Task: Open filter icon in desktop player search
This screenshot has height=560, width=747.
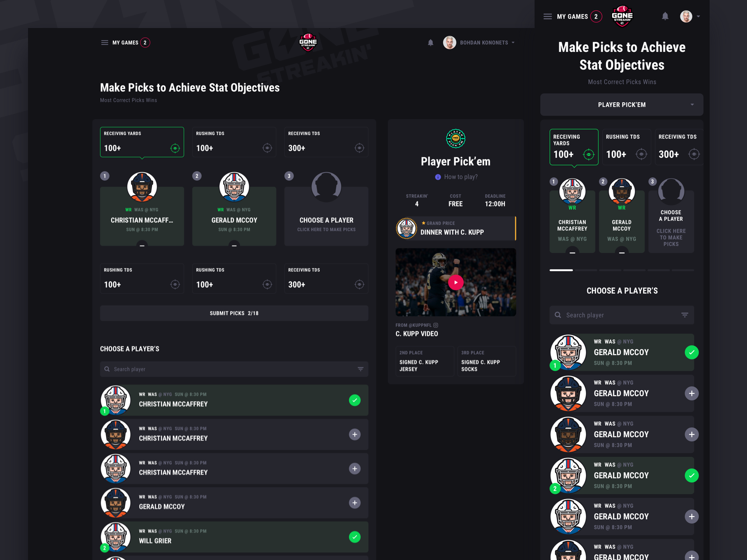Action: pyautogui.click(x=360, y=369)
